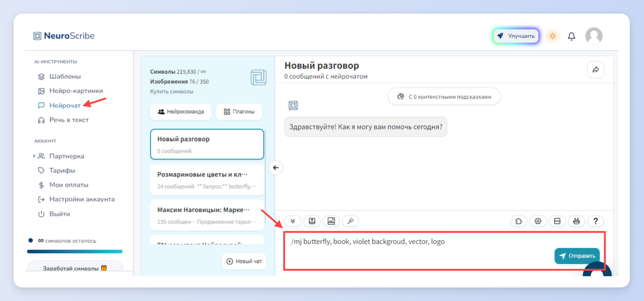The image size is (644, 301).
Task: Click the robot face icon
Action: point(576,221)
